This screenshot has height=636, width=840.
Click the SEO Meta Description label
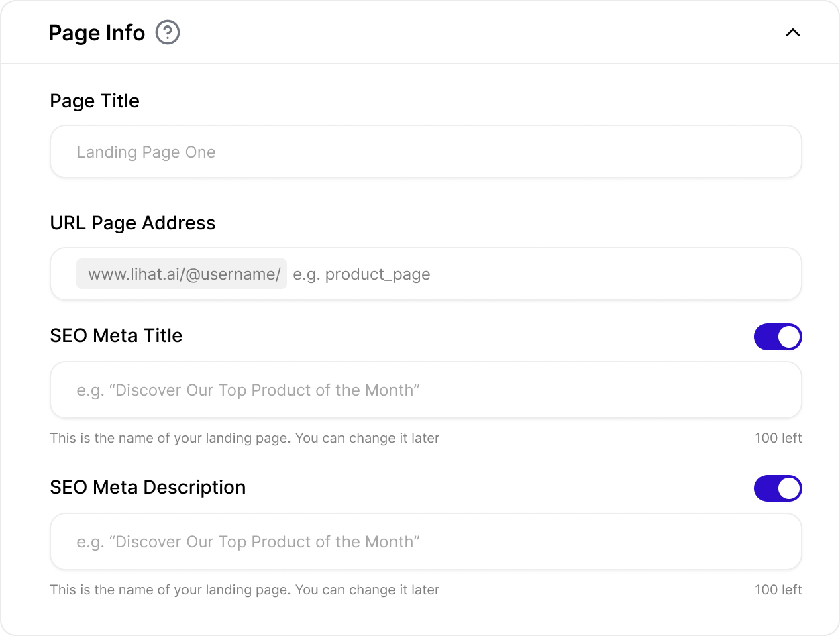[x=148, y=488]
